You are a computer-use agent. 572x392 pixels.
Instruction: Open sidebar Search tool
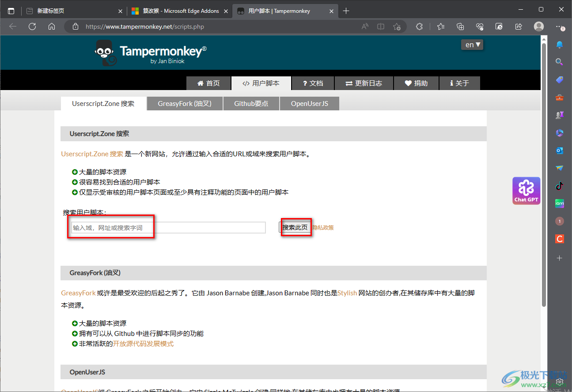[x=560, y=62]
